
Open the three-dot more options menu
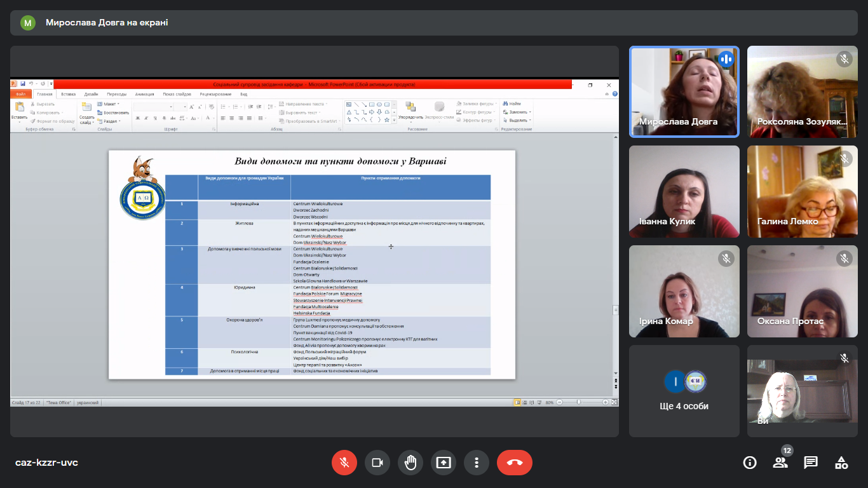click(x=477, y=463)
